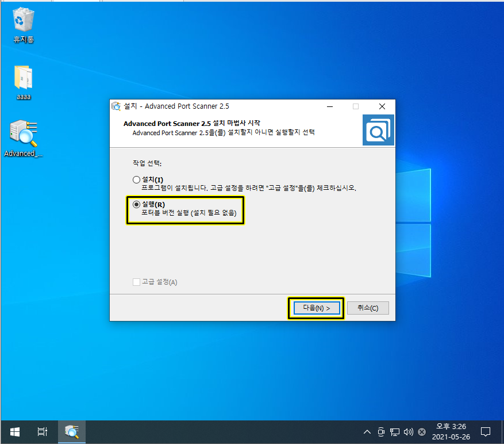Select the aaaa folder on desktop

(x=23, y=82)
